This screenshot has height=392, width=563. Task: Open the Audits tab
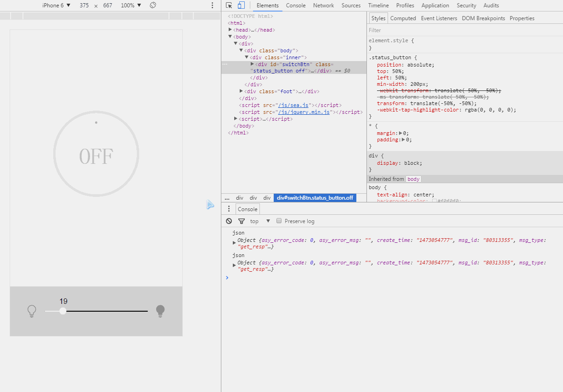click(x=491, y=6)
